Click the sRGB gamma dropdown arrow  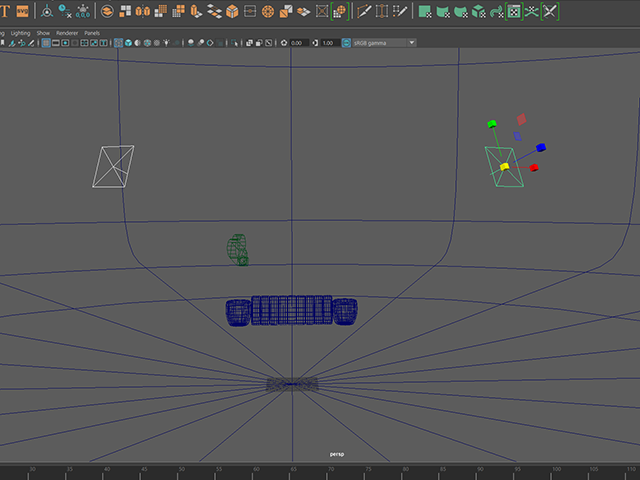(412, 43)
